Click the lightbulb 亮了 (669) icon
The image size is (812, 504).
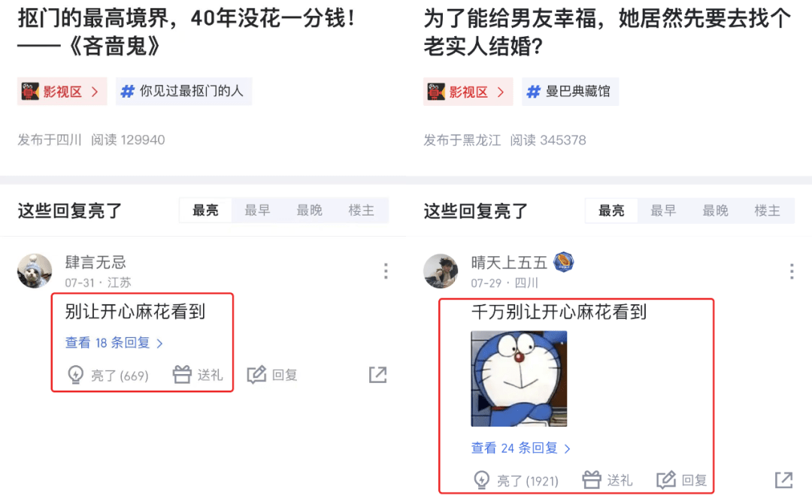[x=76, y=375]
